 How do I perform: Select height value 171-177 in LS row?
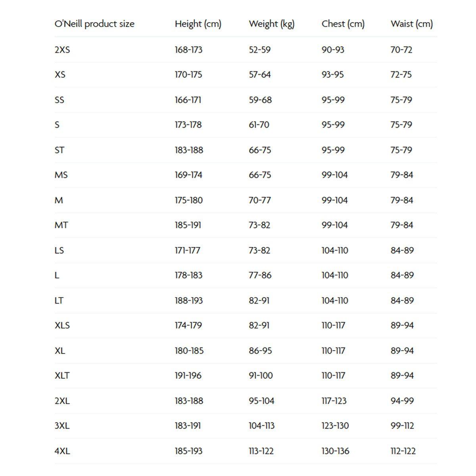tap(188, 250)
